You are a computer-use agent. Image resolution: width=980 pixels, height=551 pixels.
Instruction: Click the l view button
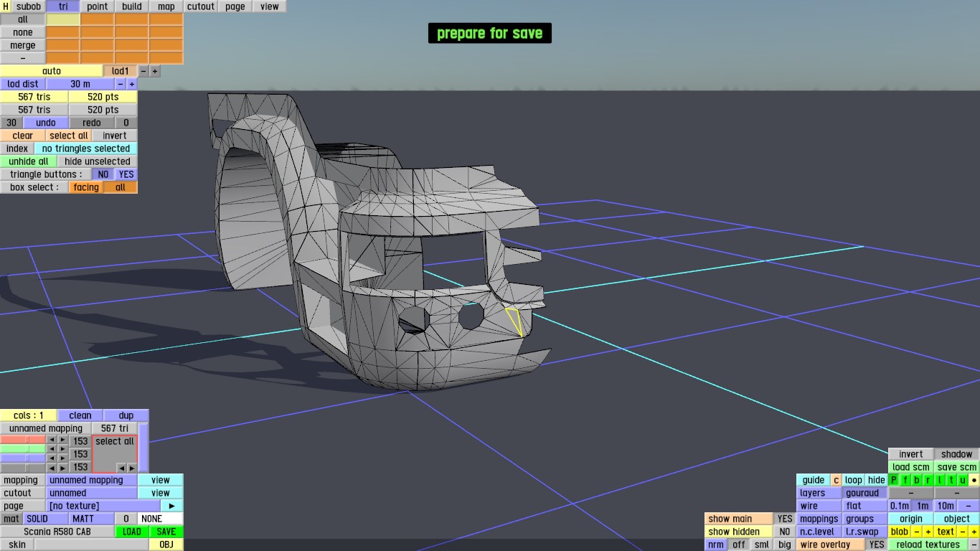[x=940, y=480]
